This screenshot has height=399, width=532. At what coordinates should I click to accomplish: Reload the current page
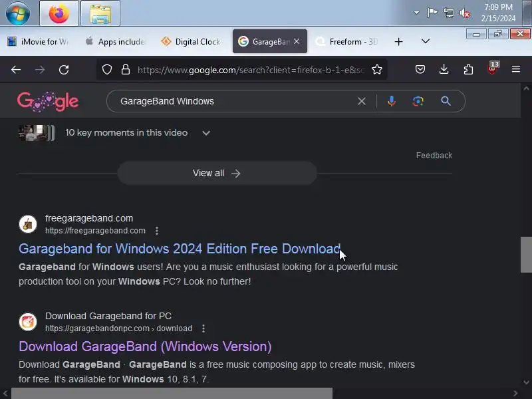click(x=64, y=70)
